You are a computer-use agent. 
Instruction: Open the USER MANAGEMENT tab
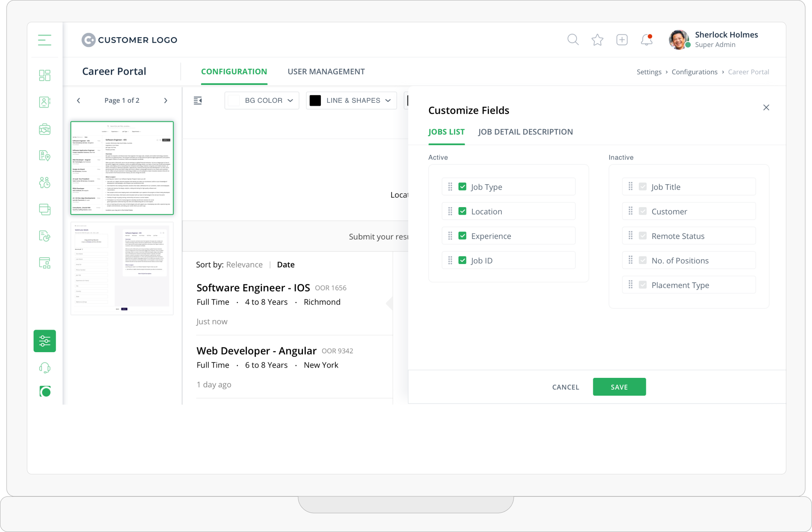[326, 72]
